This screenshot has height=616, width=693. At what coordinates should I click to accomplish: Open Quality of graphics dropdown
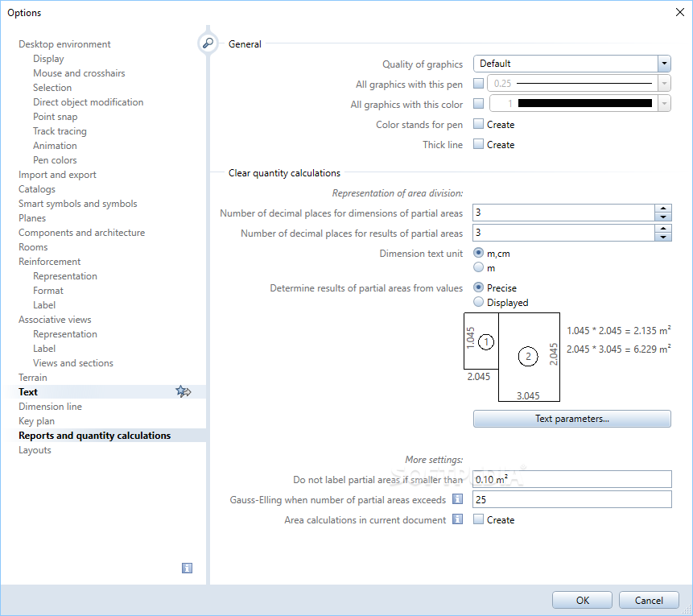tap(664, 64)
